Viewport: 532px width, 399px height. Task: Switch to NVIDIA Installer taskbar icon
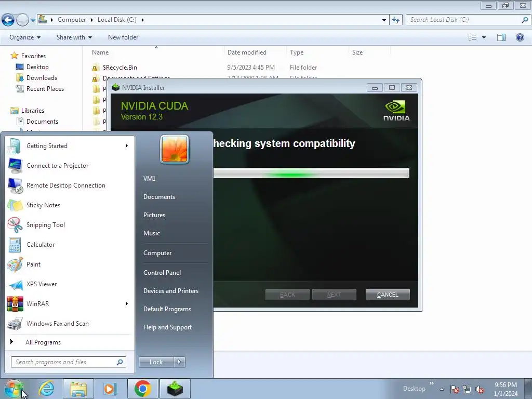[175, 389]
